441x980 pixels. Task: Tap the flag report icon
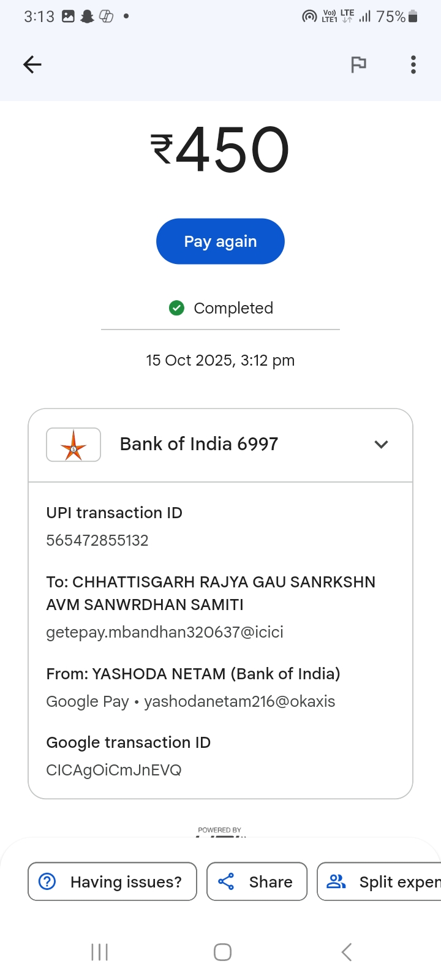[358, 64]
